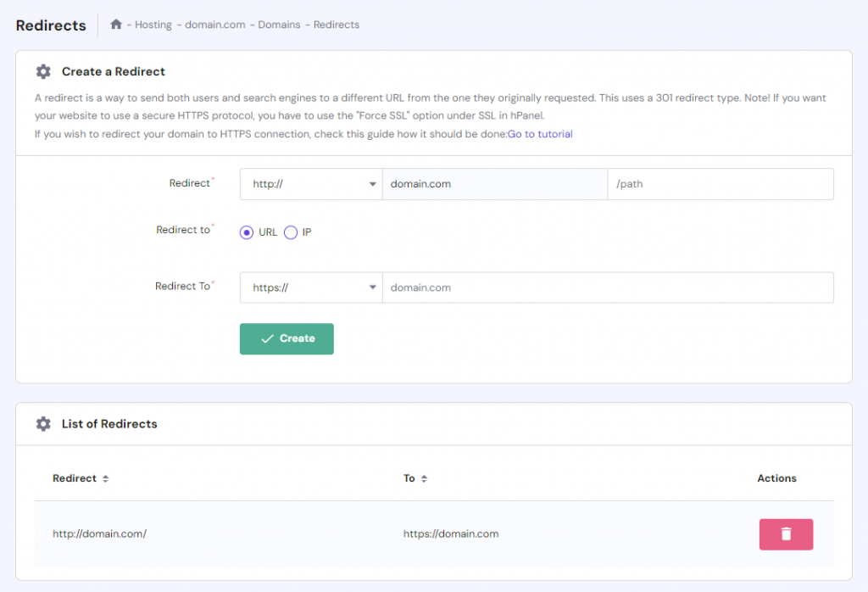Sort the To column using its arrows
Screen dimensions: 868x592
[423, 478]
